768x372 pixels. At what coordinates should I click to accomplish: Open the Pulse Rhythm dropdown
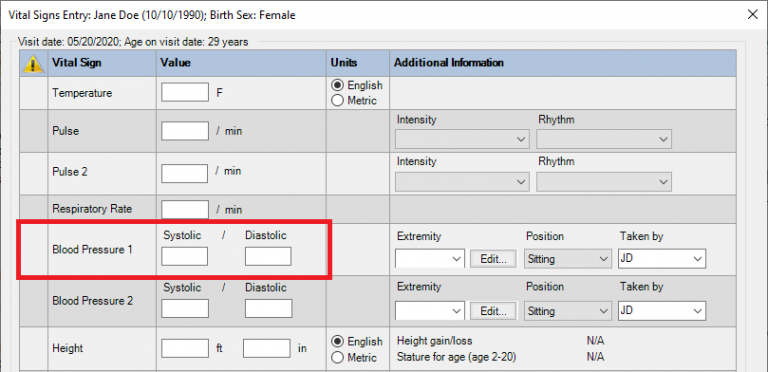(x=604, y=139)
